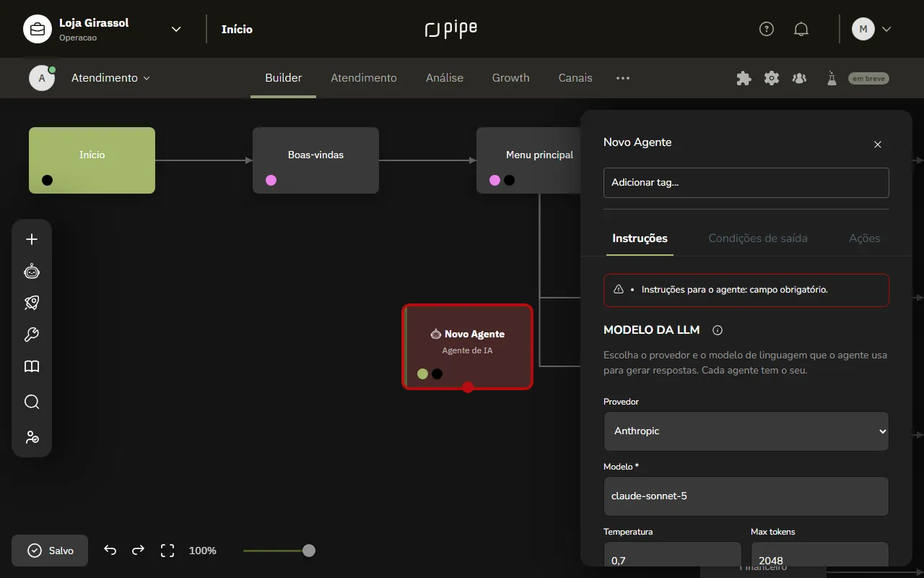924x578 pixels.
Task: Expand the Provedor Anthropic dropdown
Action: click(746, 431)
